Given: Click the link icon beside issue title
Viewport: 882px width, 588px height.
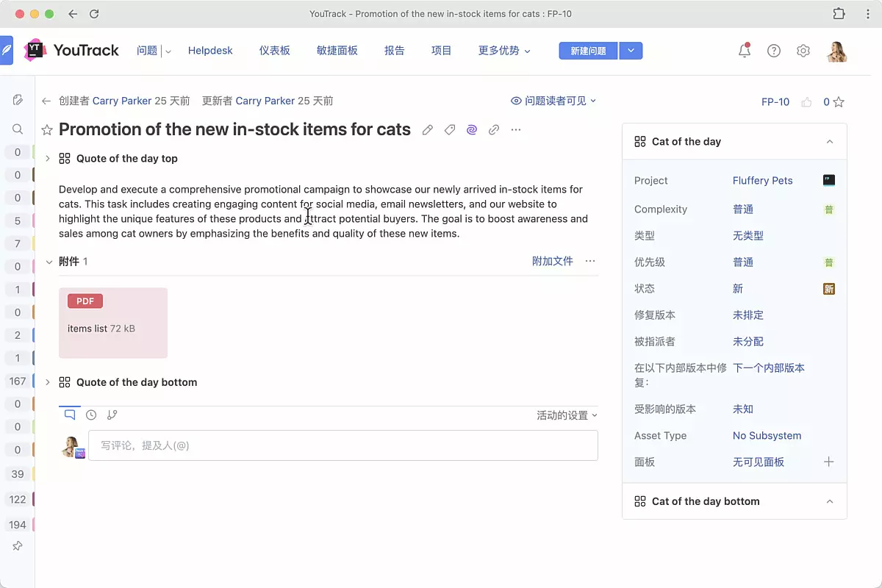Looking at the screenshot, I should pos(494,130).
